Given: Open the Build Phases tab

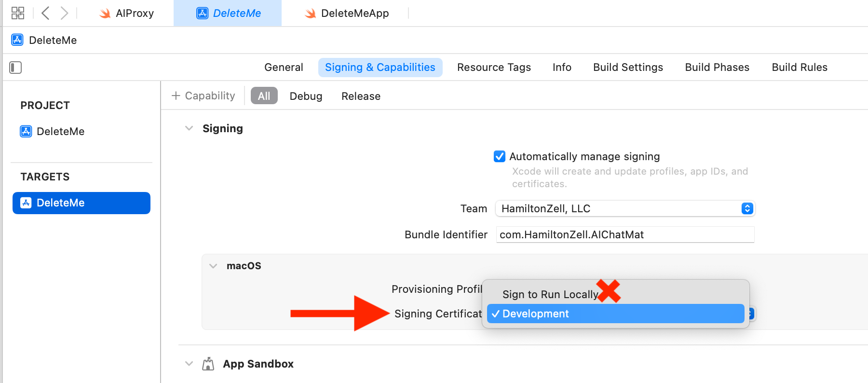Looking at the screenshot, I should [x=717, y=67].
